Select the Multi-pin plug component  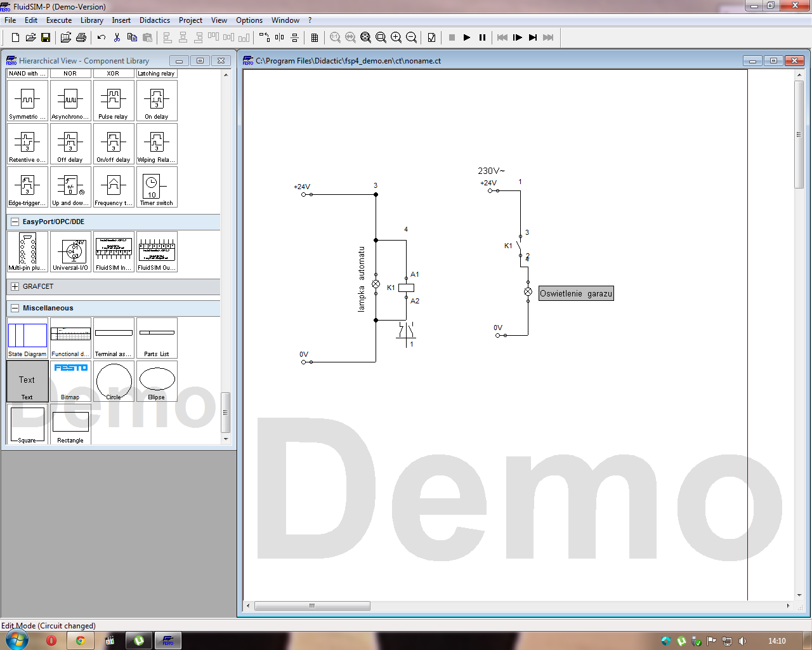coord(27,252)
